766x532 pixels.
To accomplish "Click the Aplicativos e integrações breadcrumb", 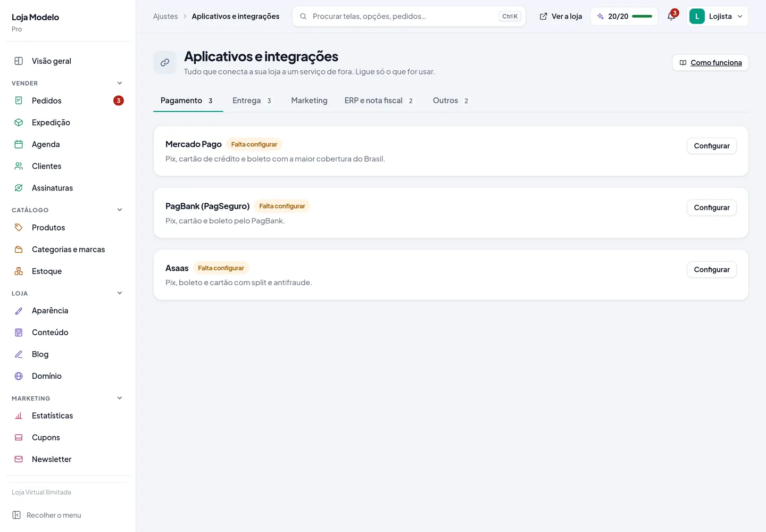I will [236, 16].
